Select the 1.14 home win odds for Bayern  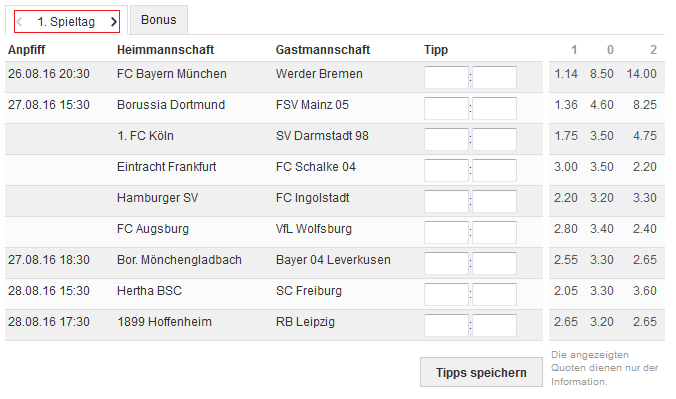[566, 74]
